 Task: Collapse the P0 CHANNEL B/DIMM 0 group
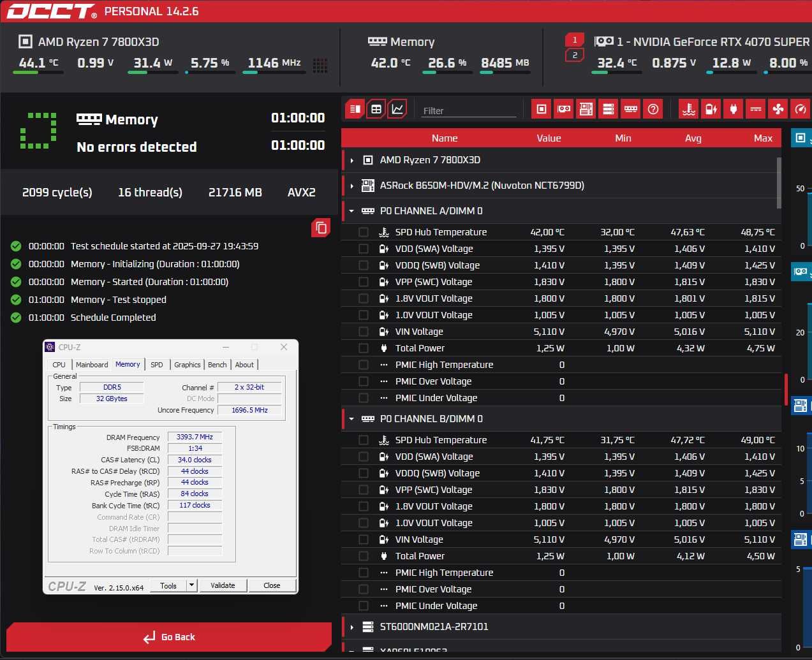(x=351, y=419)
